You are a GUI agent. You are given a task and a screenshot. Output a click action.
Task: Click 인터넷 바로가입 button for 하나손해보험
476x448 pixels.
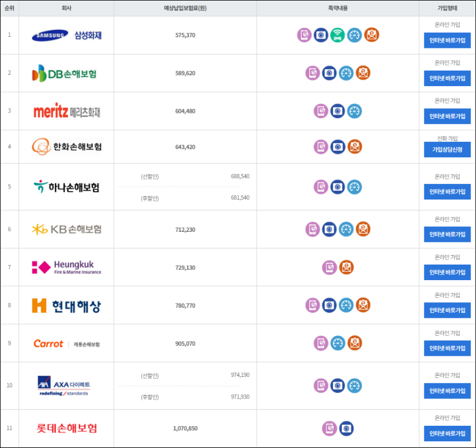click(x=447, y=192)
